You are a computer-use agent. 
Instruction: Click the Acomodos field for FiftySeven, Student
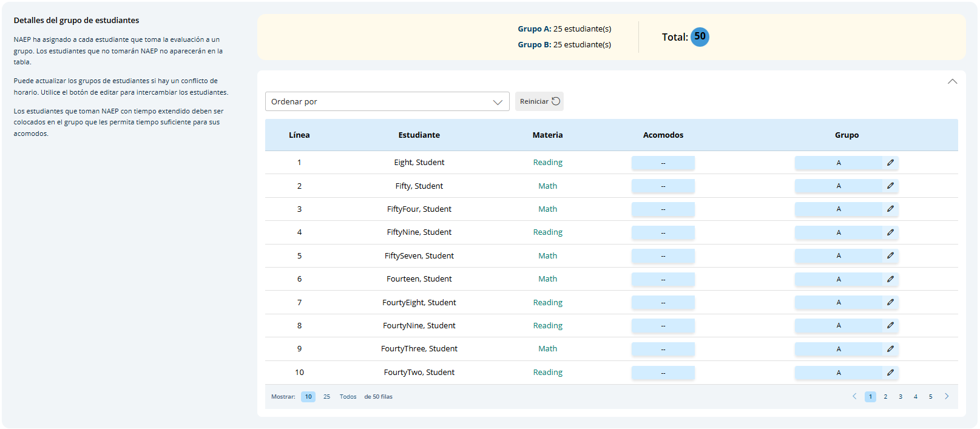coord(663,256)
